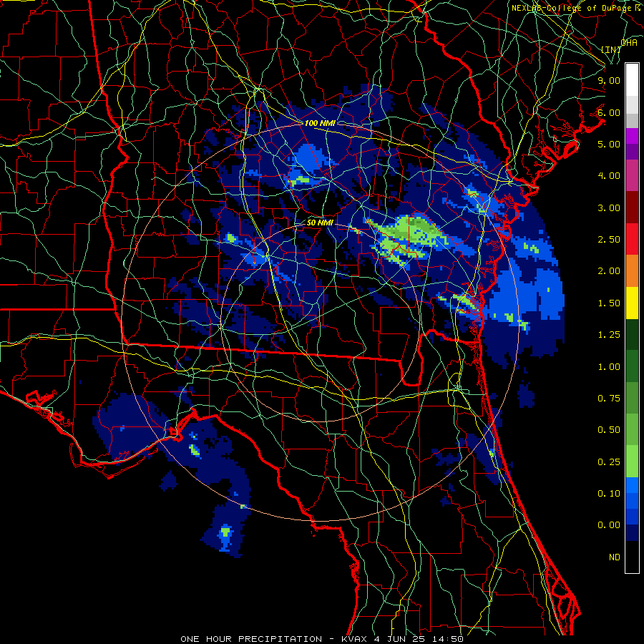Pick the orange legend swatch
The image size is (644, 644).
point(632,271)
